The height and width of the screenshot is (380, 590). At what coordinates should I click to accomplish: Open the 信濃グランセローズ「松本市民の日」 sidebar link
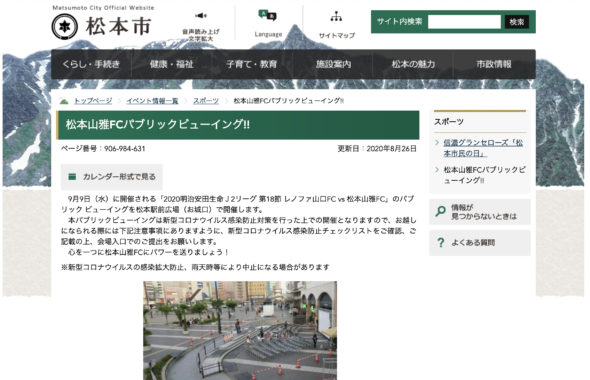tap(483, 148)
